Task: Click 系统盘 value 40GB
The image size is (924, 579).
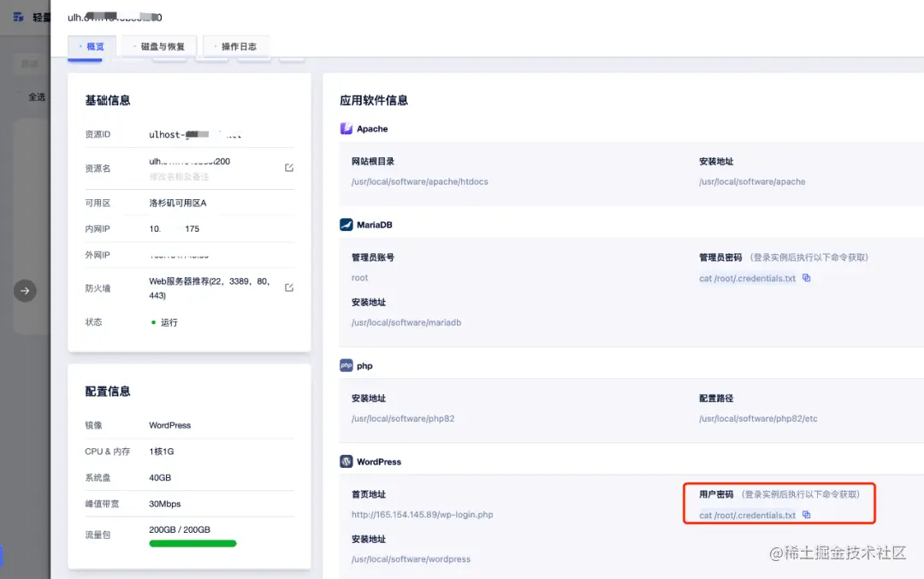Action: pyautogui.click(x=160, y=478)
